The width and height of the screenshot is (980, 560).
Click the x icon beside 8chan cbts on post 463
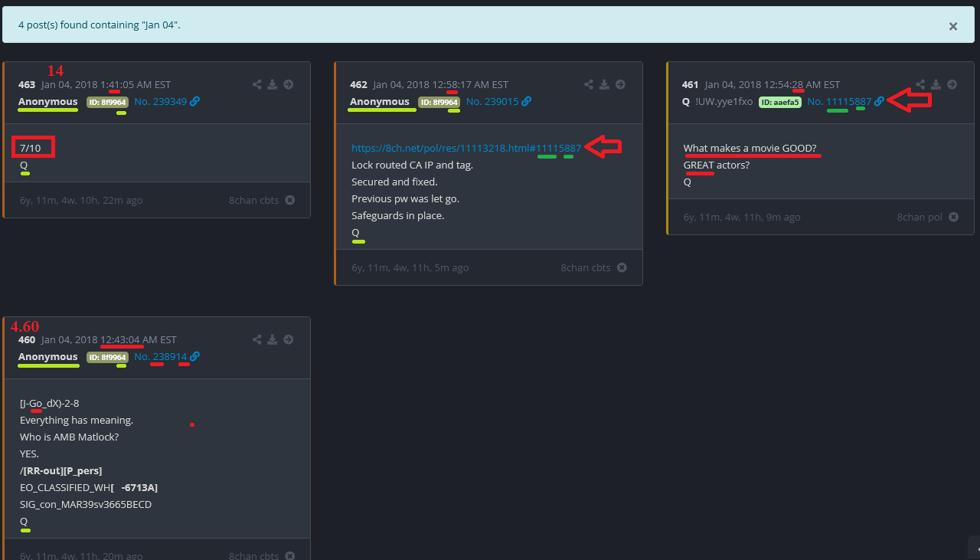click(289, 201)
